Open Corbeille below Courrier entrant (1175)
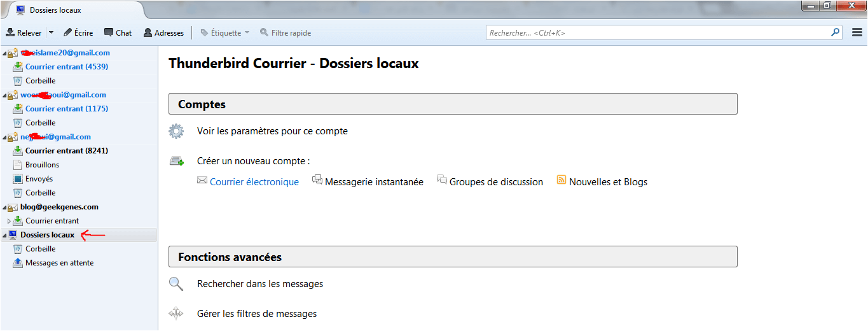The width and height of the screenshot is (868, 331). (40, 123)
